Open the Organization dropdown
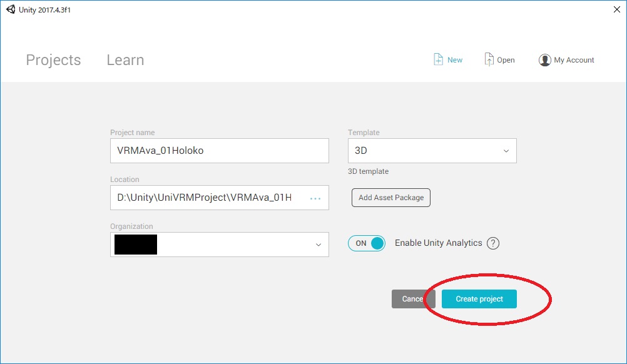The image size is (627, 364). 220,245
